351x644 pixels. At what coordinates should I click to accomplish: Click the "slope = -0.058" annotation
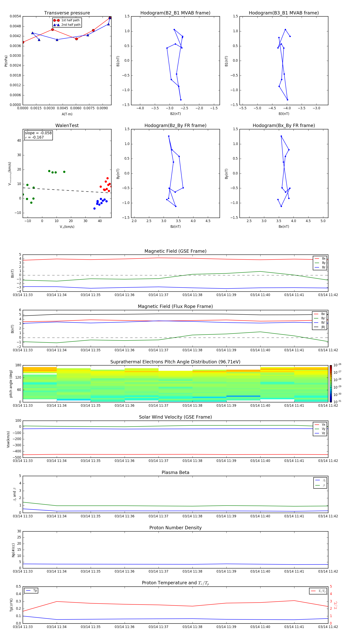(x=38, y=133)
